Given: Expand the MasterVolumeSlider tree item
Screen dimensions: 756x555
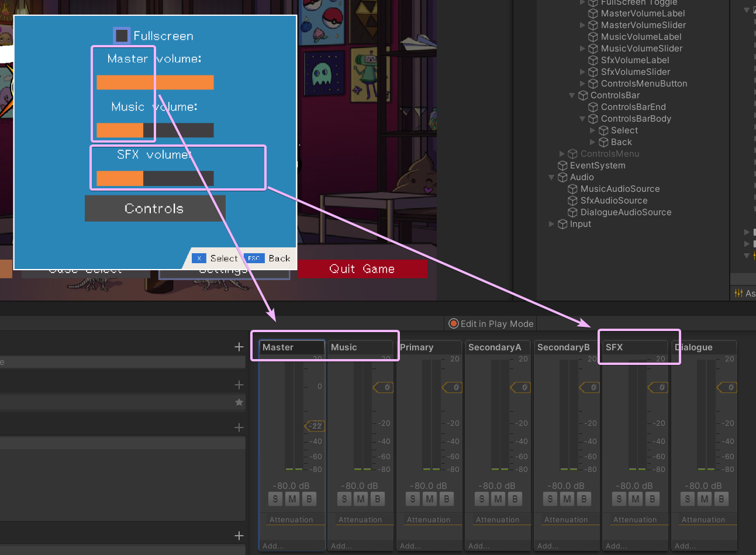Looking at the screenshot, I should click(582, 25).
